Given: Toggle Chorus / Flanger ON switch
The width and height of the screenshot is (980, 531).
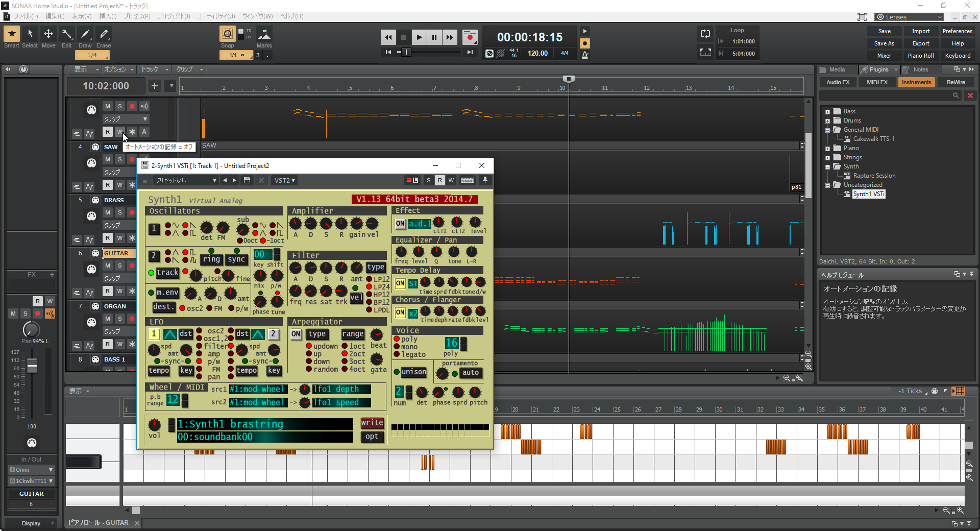Looking at the screenshot, I should 400,312.
